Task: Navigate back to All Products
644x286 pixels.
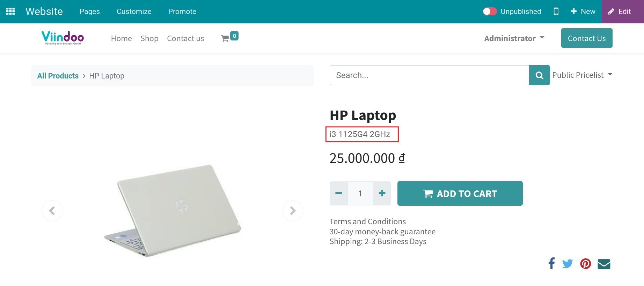Action: click(x=58, y=76)
